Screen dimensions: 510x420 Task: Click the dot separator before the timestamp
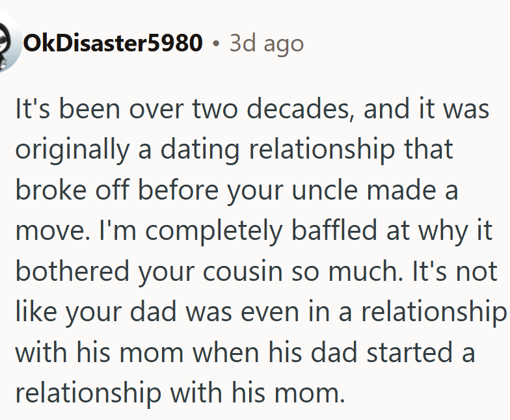click(x=216, y=44)
